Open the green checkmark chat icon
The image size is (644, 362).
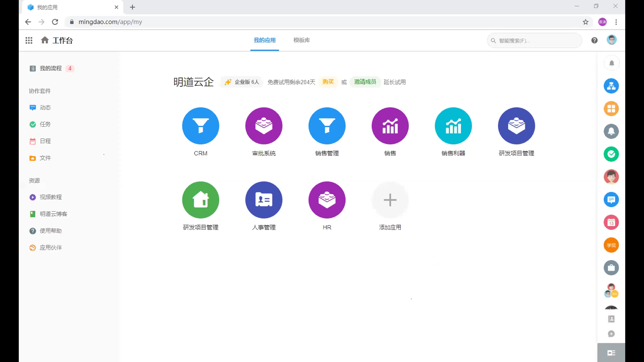coord(611,154)
